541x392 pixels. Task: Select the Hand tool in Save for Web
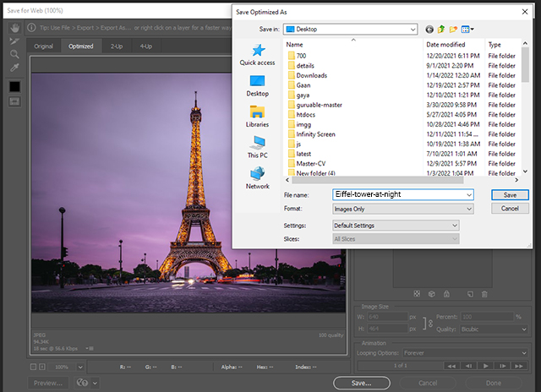(x=14, y=28)
